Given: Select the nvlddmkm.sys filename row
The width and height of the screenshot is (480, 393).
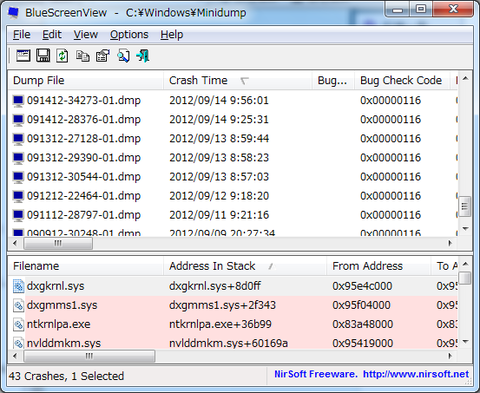Looking at the screenshot, I should [x=232, y=343].
